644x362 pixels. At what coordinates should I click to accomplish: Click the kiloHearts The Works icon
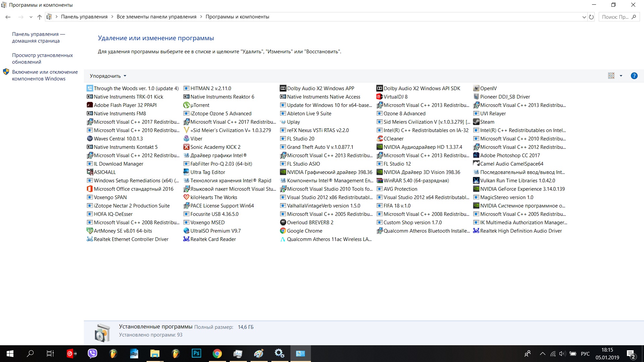click(x=186, y=197)
